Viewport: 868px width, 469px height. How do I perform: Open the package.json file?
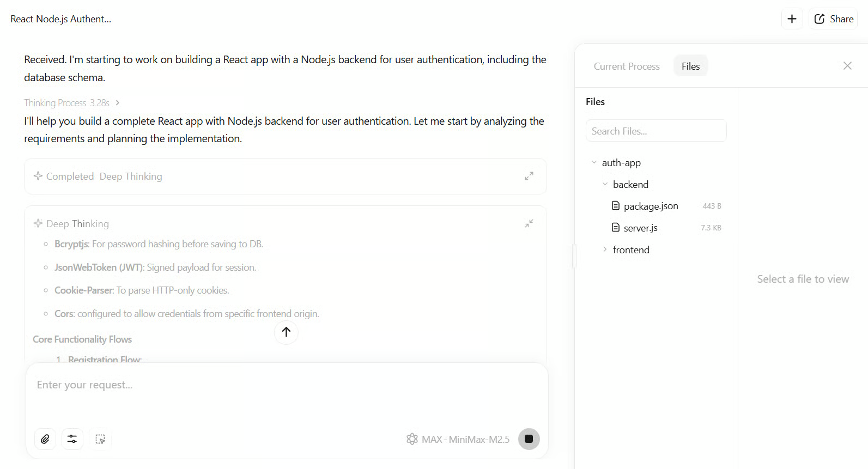tap(651, 206)
